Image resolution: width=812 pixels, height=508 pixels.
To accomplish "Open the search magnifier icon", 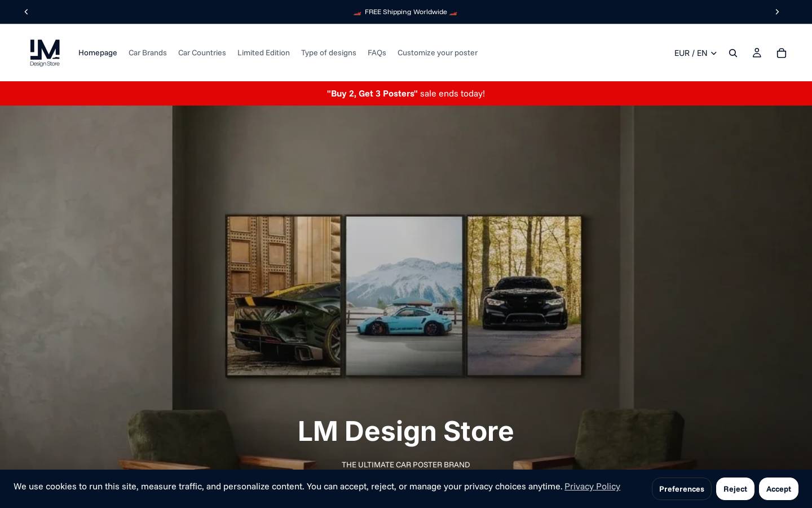I will coord(733,53).
